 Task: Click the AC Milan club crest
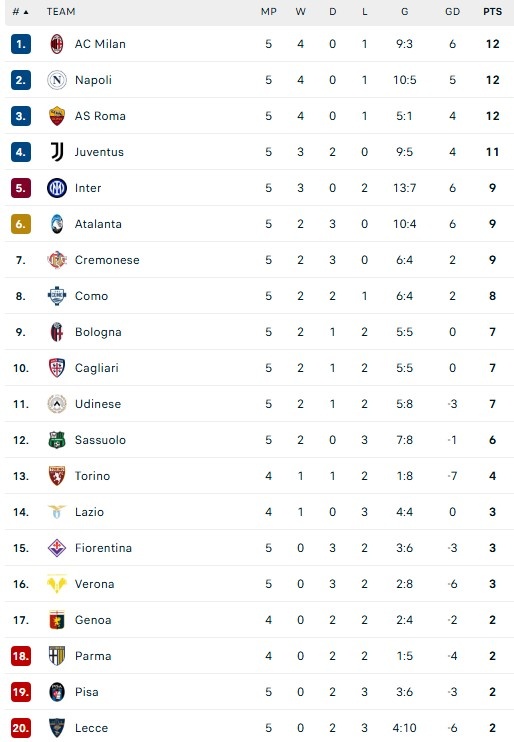coord(57,44)
